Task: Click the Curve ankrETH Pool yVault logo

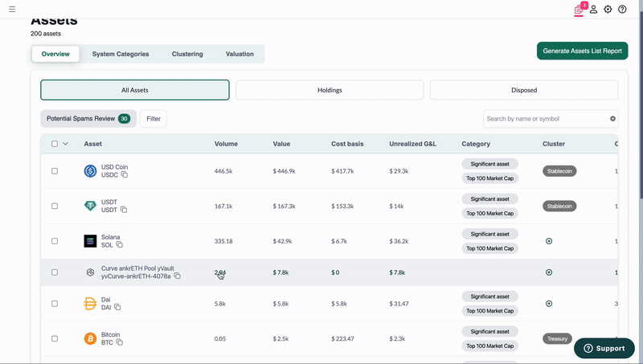Action: 90,272
